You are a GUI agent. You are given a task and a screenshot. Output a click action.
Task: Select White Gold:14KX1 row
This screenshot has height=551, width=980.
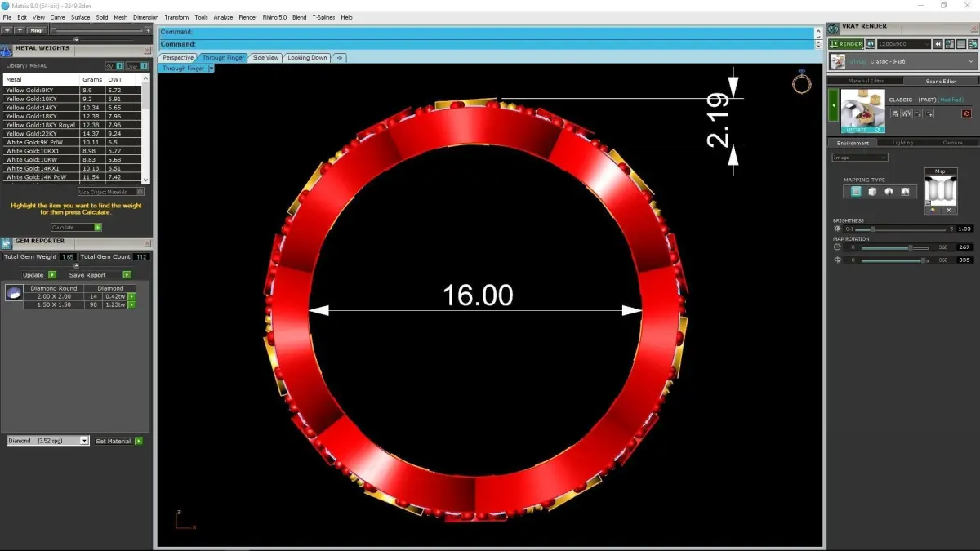coord(72,168)
